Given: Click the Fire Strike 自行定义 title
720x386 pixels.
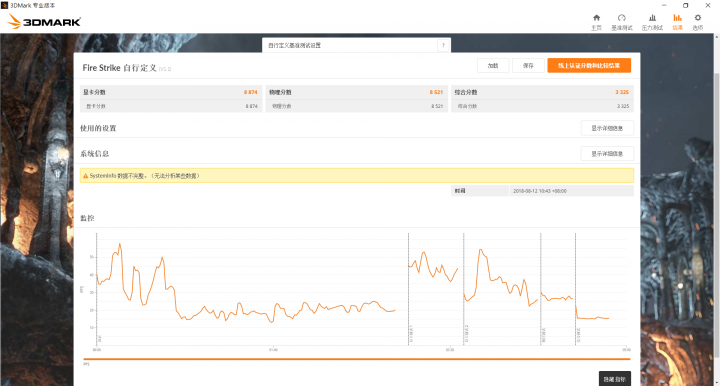Looking at the screenshot, I should pyautogui.click(x=119, y=68).
